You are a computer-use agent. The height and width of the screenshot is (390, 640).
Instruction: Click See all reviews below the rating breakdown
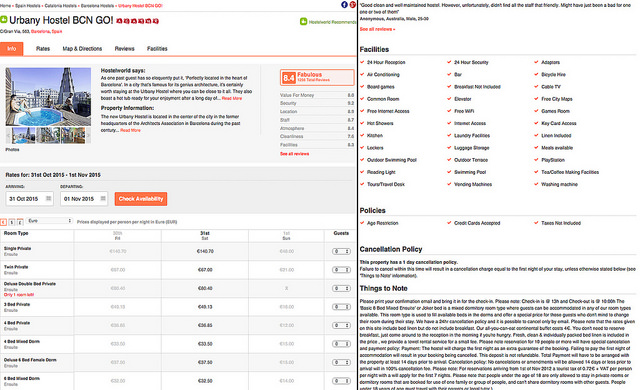click(294, 154)
